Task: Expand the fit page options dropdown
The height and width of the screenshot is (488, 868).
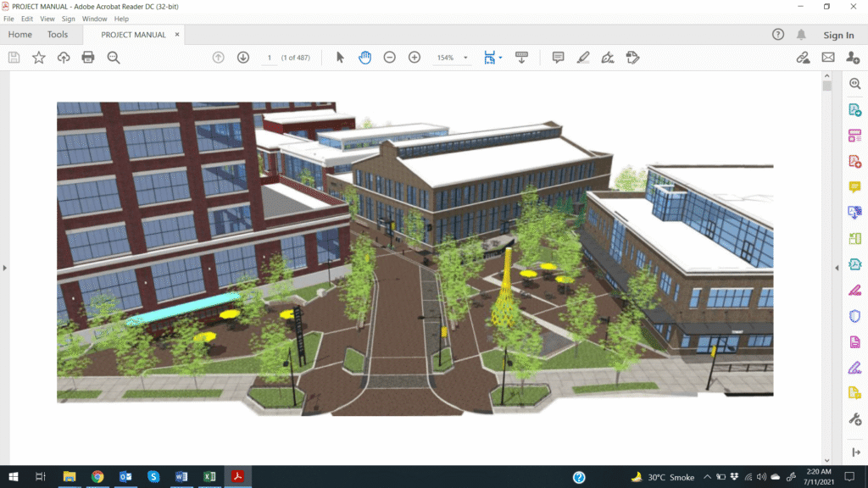Action: [x=500, y=58]
